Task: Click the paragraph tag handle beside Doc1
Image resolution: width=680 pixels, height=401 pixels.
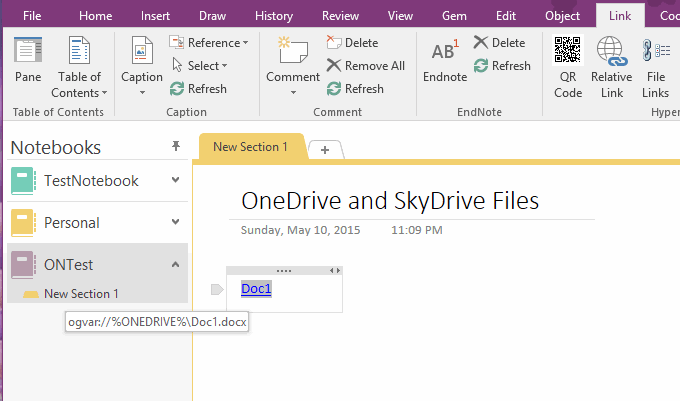Action: pos(217,289)
